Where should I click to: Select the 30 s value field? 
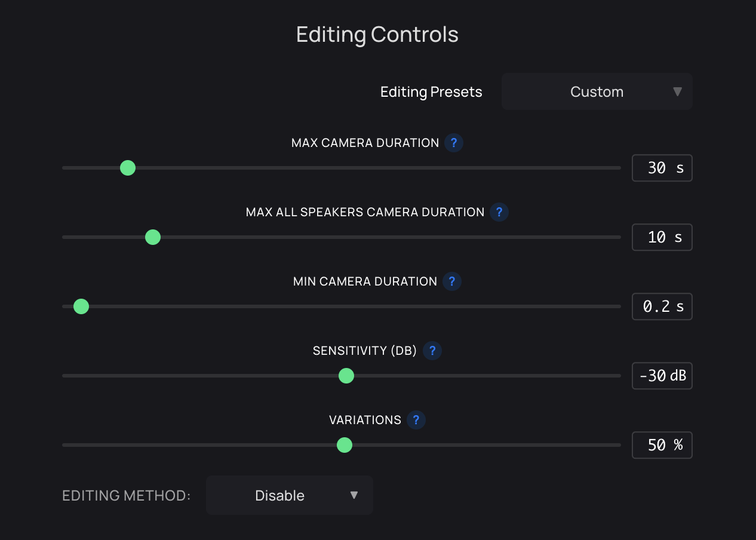(x=662, y=168)
